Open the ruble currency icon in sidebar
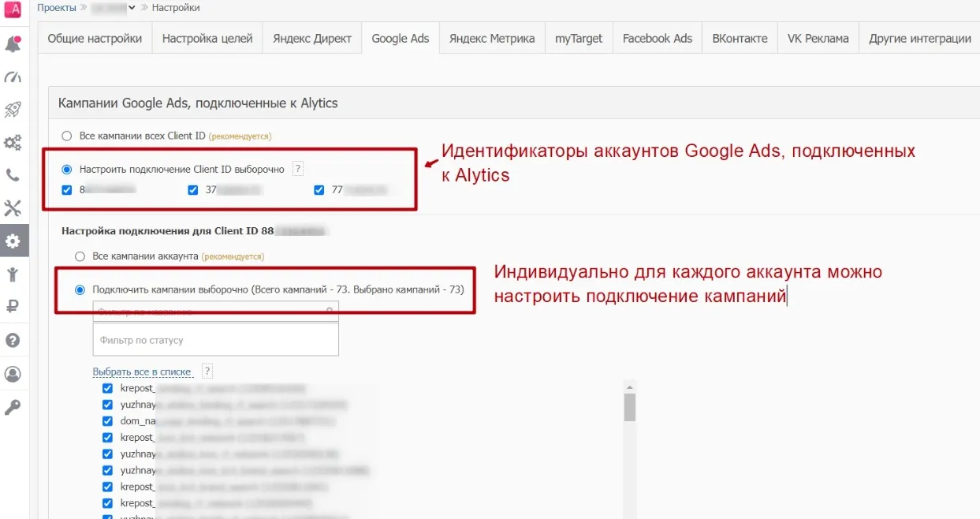This screenshot has width=980, height=519. click(x=13, y=308)
